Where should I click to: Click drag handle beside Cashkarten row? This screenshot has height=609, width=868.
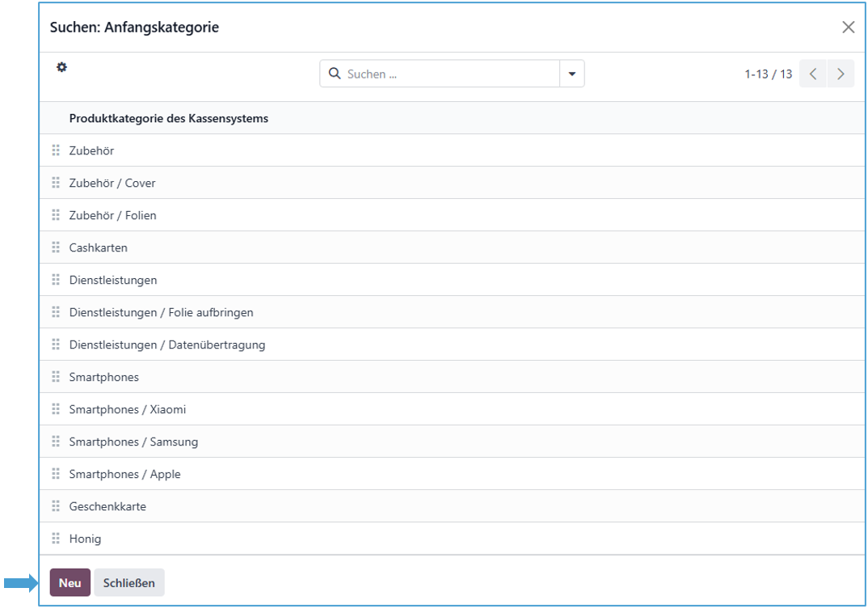click(x=56, y=247)
